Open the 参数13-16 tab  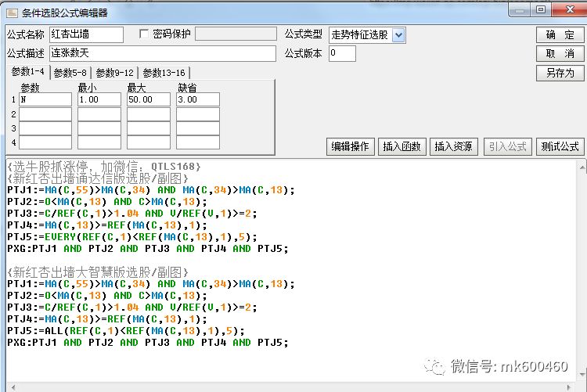point(163,73)
